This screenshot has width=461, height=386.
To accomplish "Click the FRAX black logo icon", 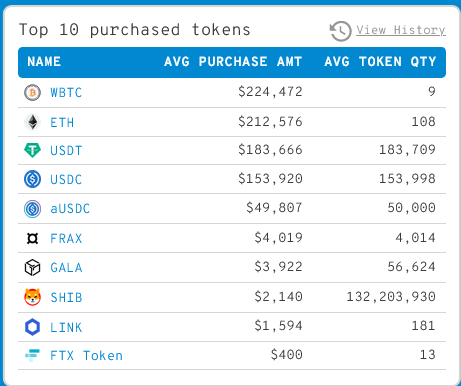I will tap(32, 238).
